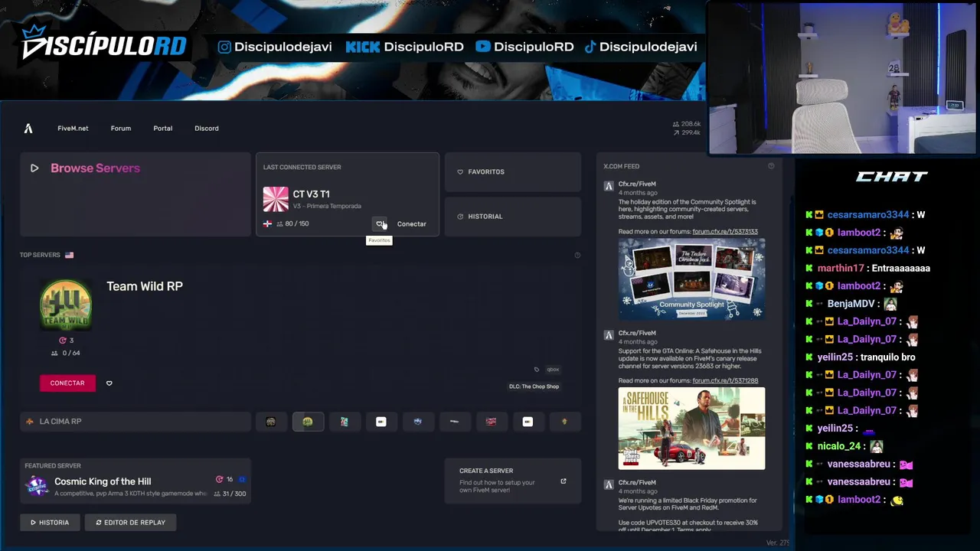Toggle favorite heart next to red CONECTAR

pyautogui.click(x=109, y=383)
